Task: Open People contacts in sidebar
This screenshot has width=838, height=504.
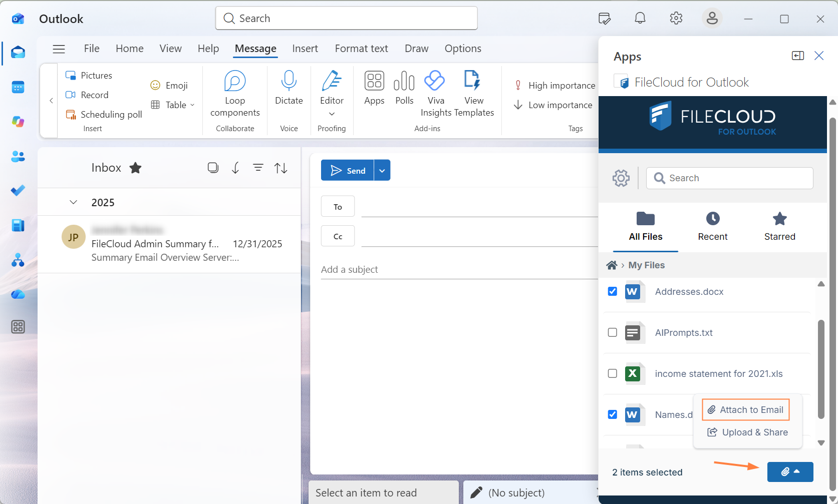Action: (x=18, y=156)
